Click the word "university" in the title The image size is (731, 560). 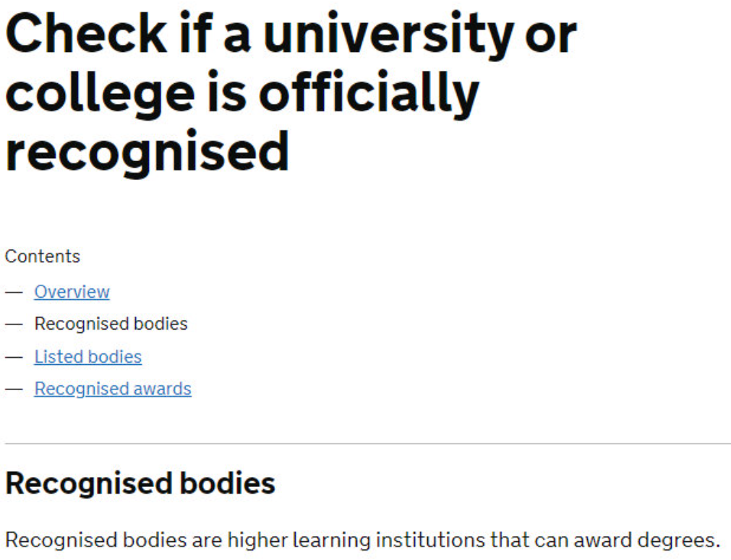tap(390, 35)
